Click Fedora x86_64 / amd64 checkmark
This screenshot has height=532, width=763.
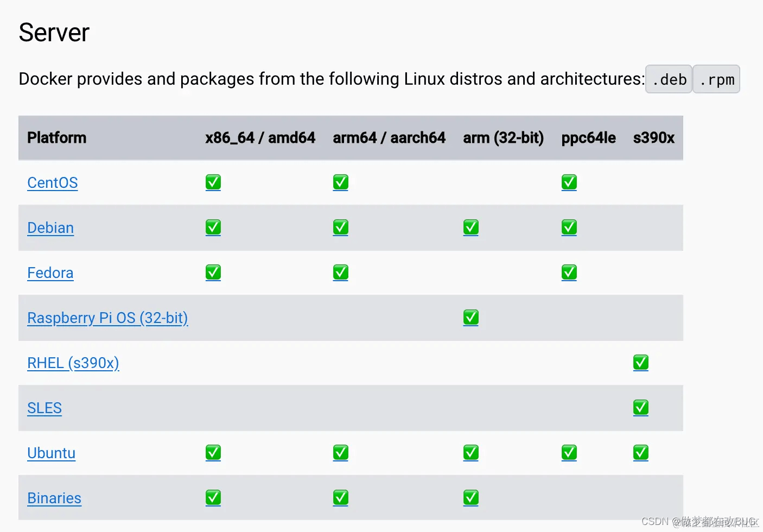point(213,273)
